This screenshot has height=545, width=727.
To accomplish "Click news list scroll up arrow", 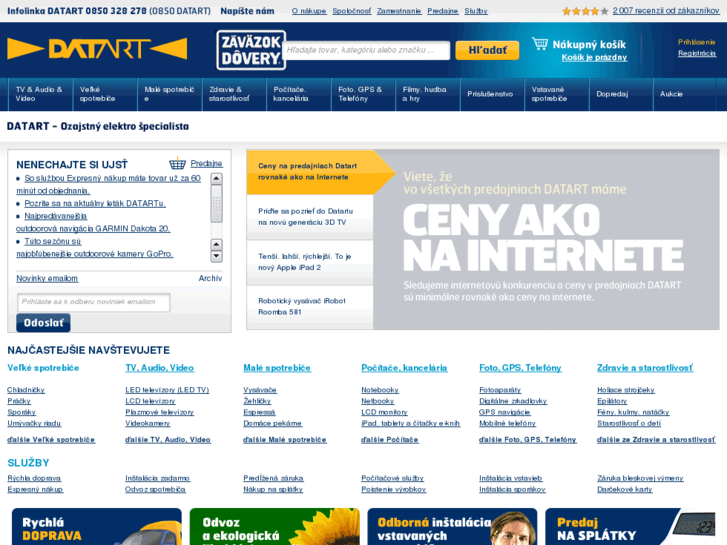I will 216,179.
